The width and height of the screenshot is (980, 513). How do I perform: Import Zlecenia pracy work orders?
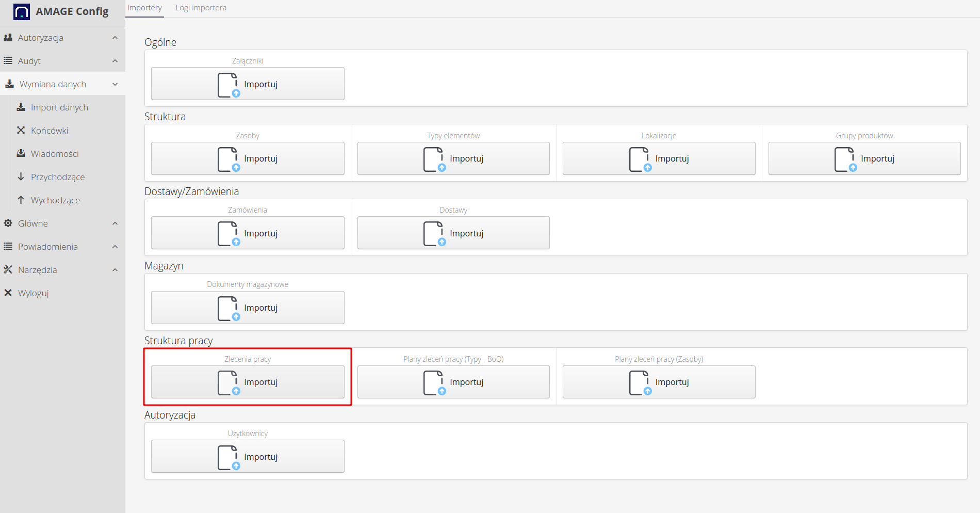point(248,382)
